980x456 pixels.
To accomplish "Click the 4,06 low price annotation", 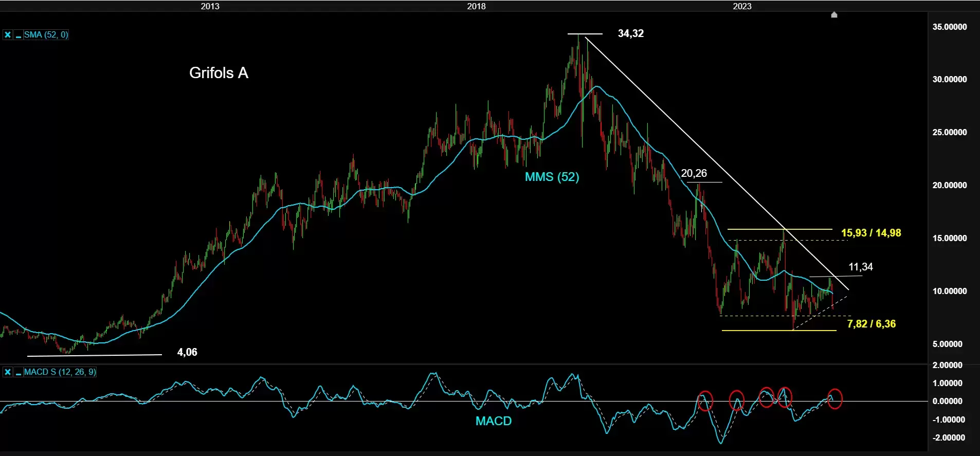I will (x=187, y=352).
